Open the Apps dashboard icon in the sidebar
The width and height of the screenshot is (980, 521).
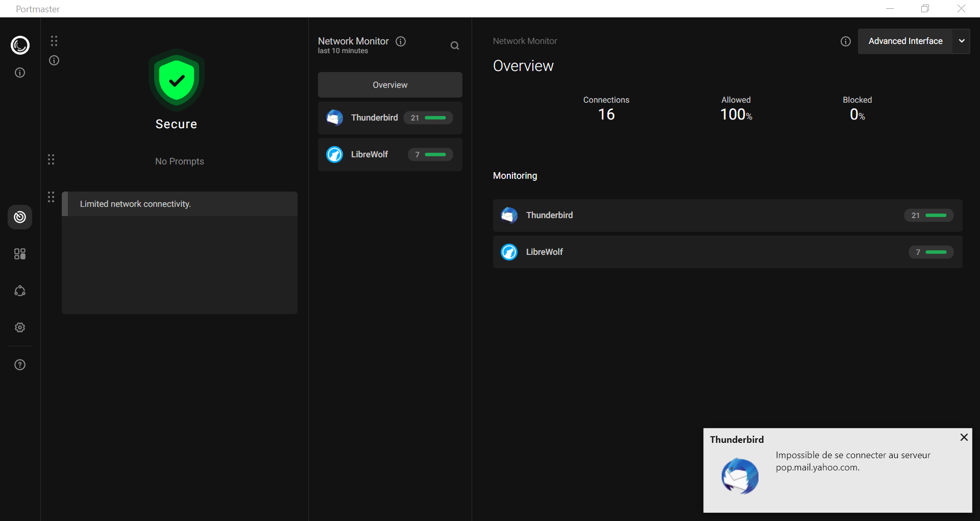pos(20,254)
